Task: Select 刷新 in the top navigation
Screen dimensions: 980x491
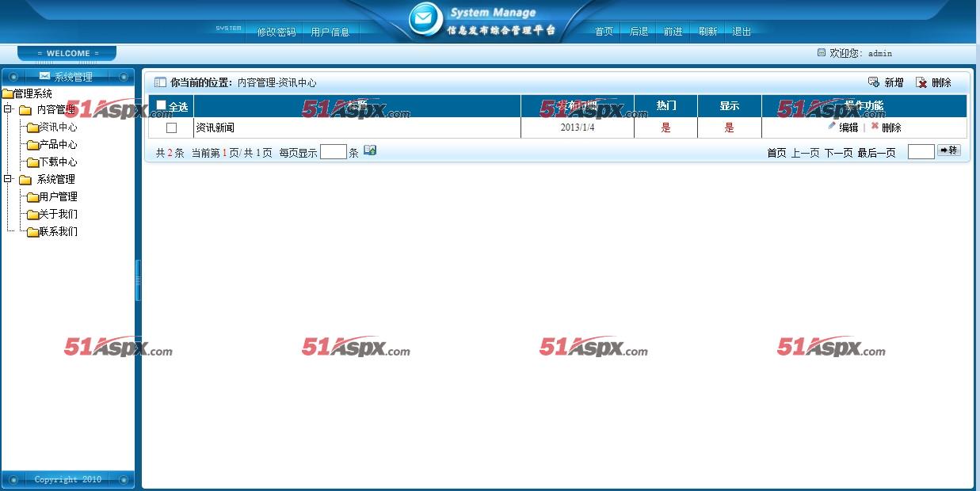Action: point(707,32)
